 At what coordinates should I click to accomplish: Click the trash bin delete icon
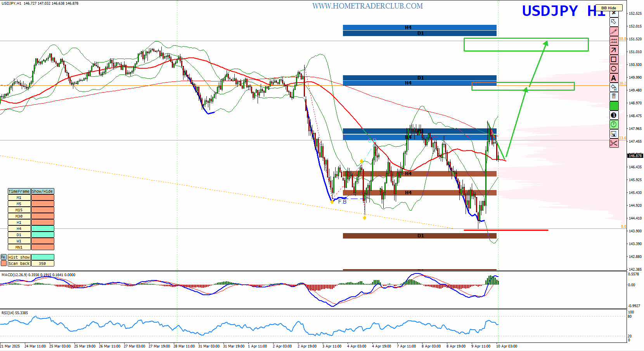point(614,96)
